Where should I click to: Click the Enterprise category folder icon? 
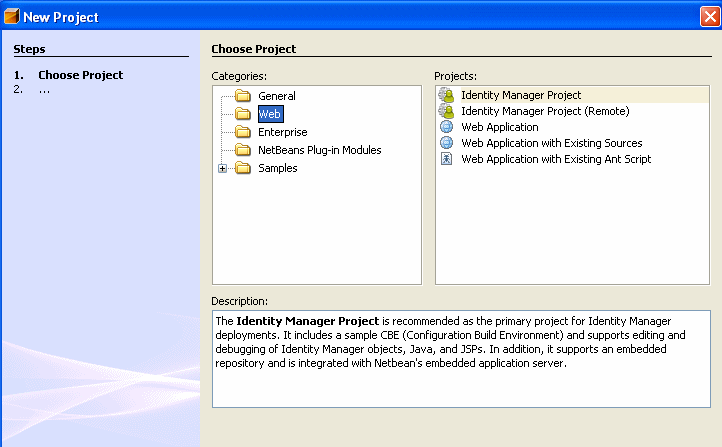pos(243,132)
